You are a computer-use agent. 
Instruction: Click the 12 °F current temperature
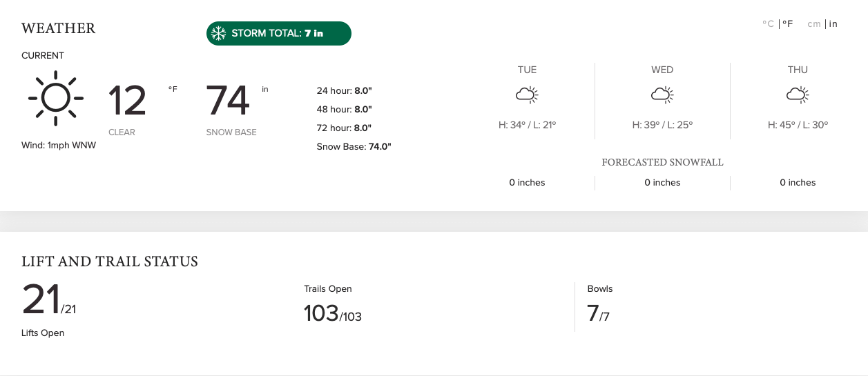(142, 101)
